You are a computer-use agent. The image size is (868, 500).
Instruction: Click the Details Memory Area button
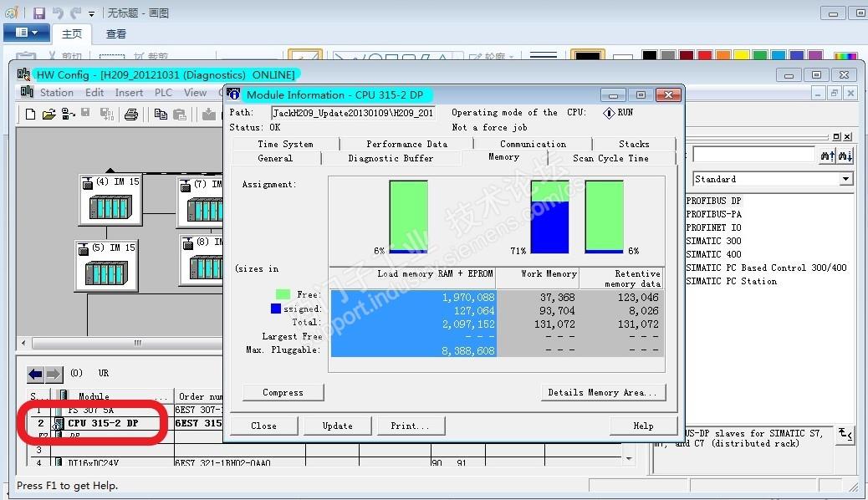(603, 392)
